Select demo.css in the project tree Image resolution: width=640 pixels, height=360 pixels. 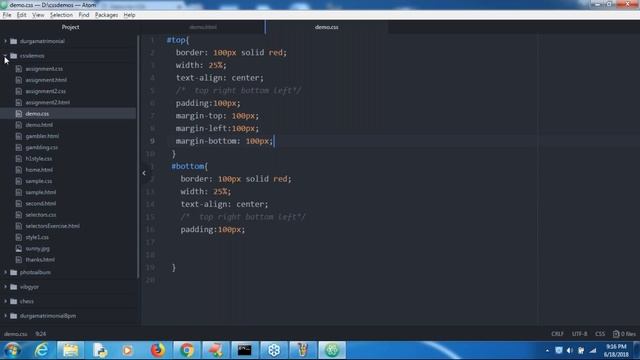click(37, 114)
